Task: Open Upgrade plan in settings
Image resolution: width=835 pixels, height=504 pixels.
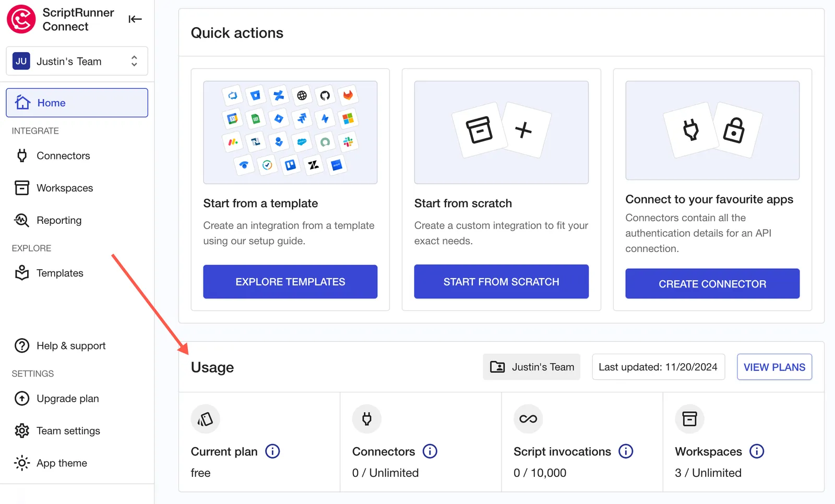Action: click(x=77, y=399)
